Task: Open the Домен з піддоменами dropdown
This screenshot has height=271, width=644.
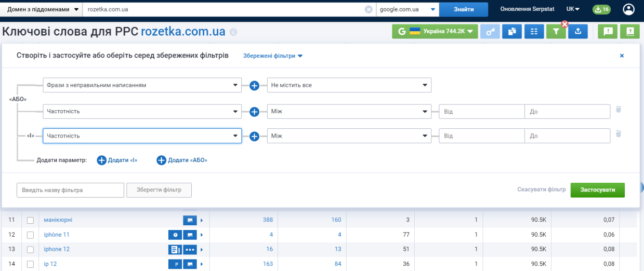Action: tap(42, 9)
